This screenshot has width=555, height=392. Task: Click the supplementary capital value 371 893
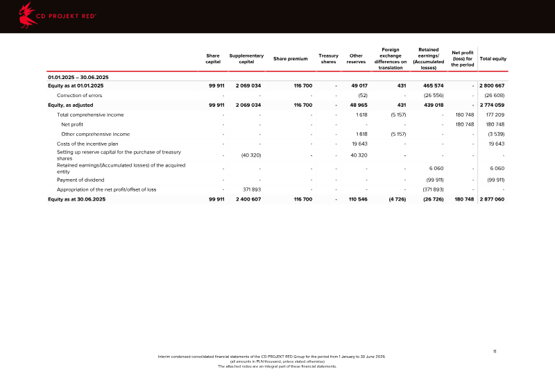(x=252, y=189)
